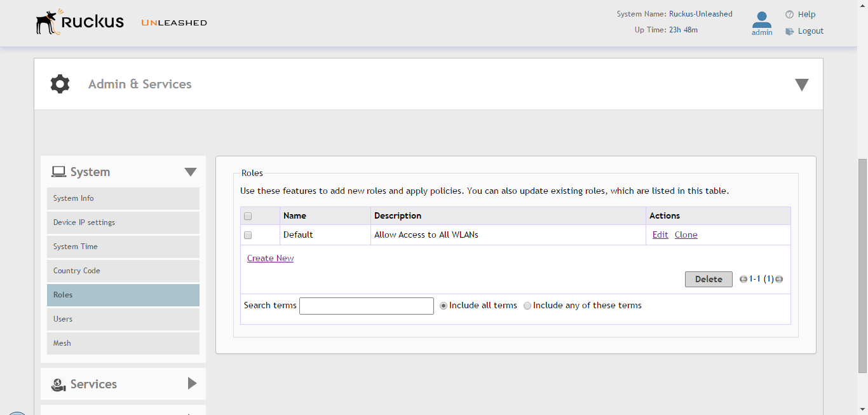The width and height of the screenshot is (868, 415).
Task: Open Device IP settings menu item
Action: pyautogui.click(x=123, y=222)
